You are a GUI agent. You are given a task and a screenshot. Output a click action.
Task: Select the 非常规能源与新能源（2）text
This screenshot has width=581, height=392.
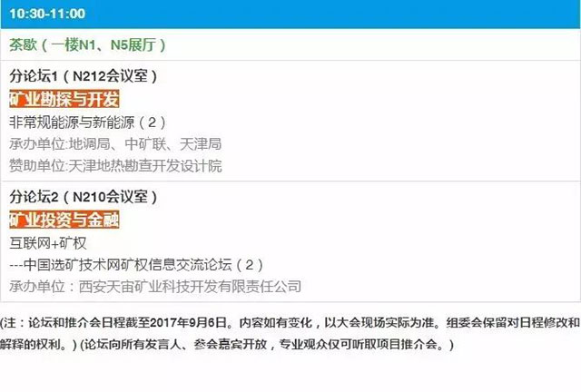point(87,122)
